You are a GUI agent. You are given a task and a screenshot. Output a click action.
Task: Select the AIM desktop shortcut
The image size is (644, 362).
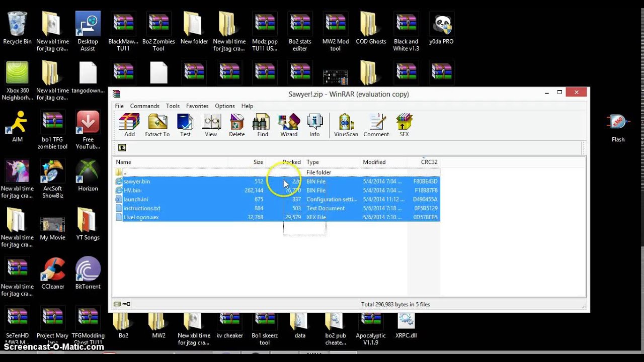(17, 126)
